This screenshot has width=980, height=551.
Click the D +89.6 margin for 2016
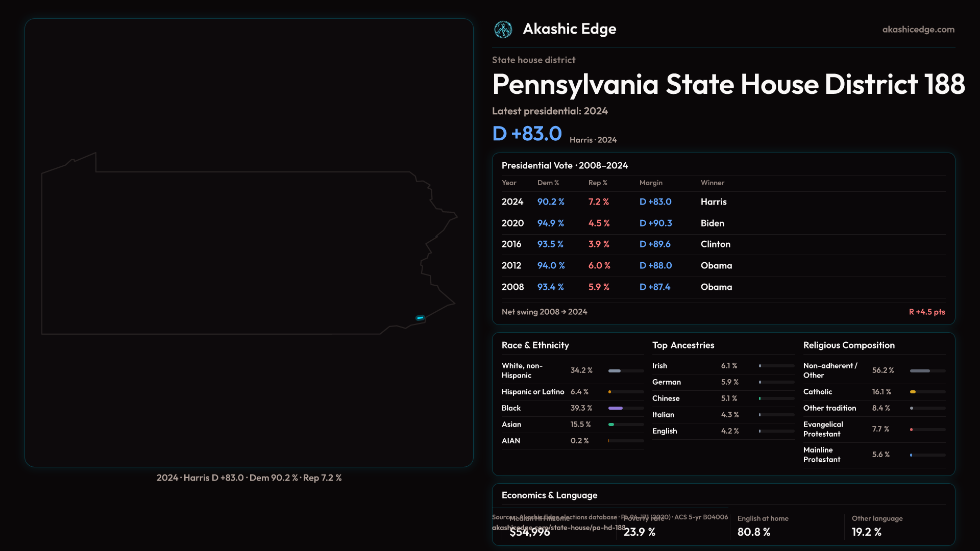coord(655,244)
